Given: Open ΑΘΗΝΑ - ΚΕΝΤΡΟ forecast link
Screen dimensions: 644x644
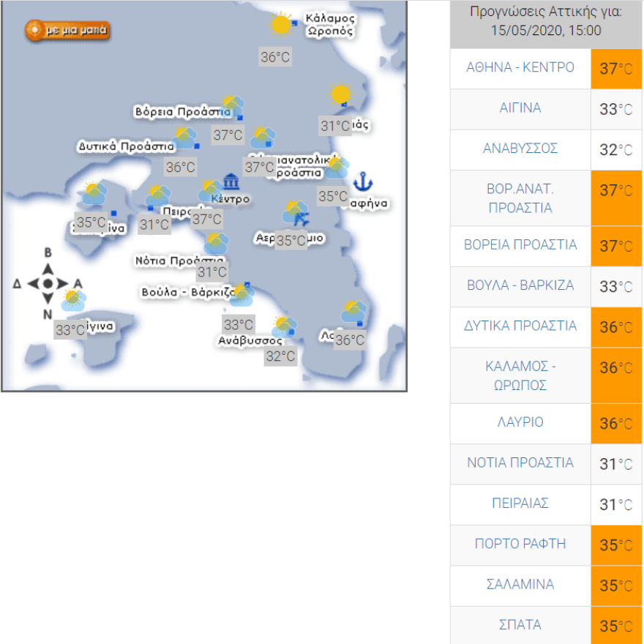Looking at the screenshot, I should [520, 67].
